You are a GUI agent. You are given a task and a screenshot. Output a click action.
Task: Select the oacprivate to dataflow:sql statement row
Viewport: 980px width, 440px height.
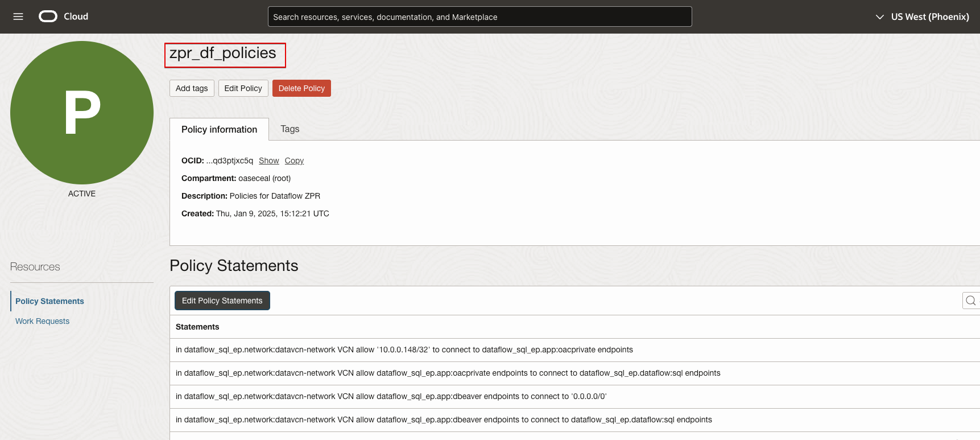point(574,373)
